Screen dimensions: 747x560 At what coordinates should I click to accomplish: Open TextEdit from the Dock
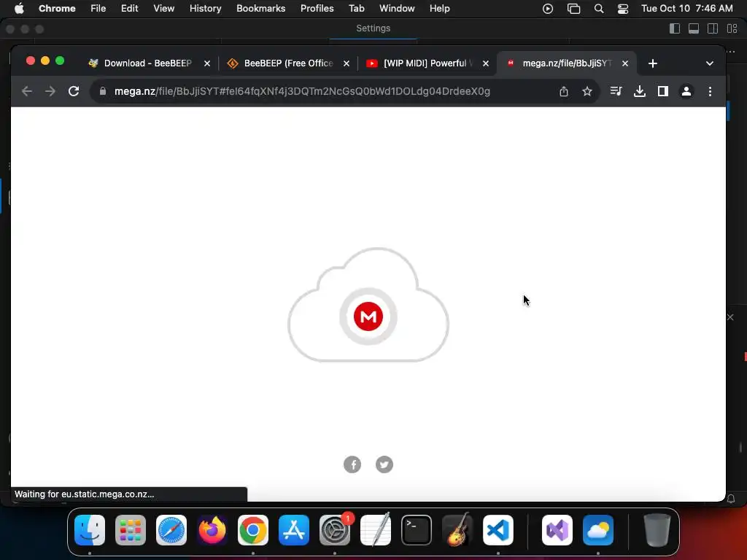(376, 530)
